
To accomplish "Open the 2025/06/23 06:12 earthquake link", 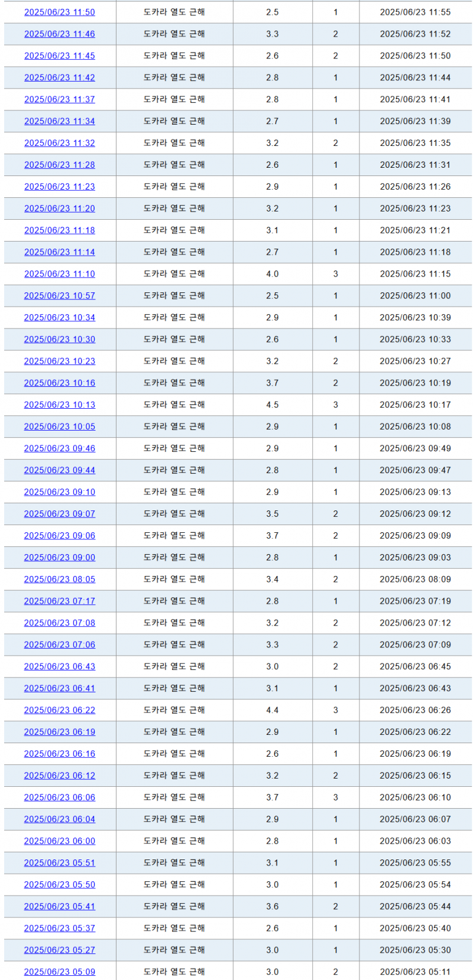I will pyautogui.click(x=60, y=777).
